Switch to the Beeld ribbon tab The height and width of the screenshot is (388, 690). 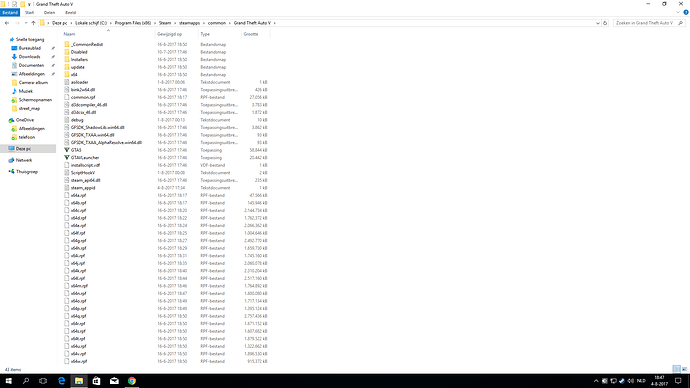tap(70, 12)
